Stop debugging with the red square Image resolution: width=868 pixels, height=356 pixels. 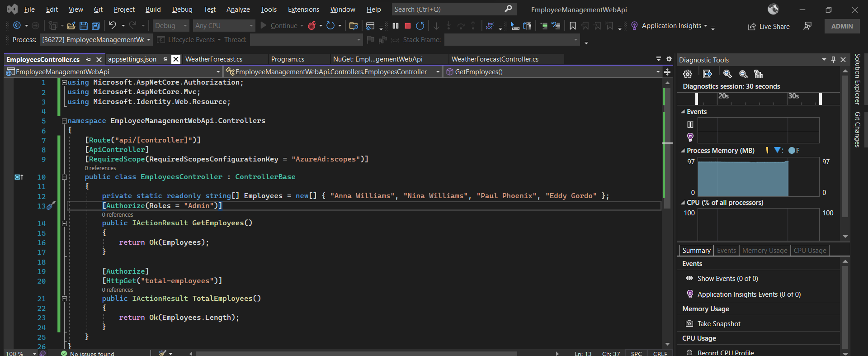(408, 26)
